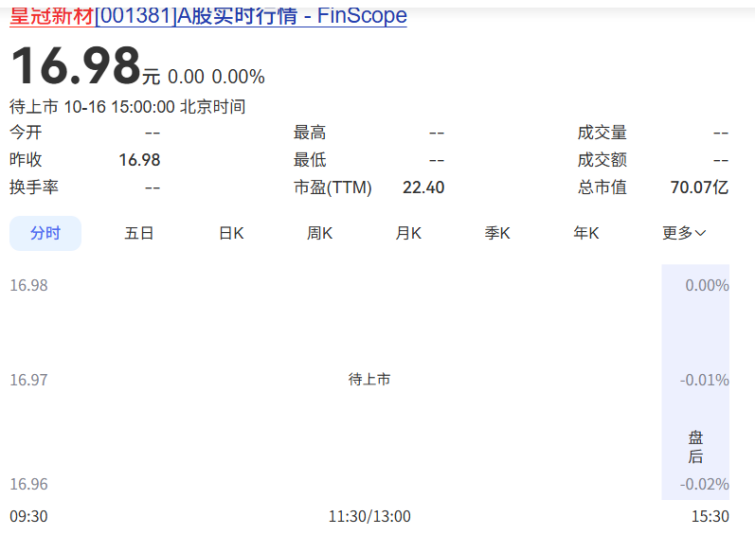
Task: Click the 16.96 y-axis price label
Action: [29, 484]
